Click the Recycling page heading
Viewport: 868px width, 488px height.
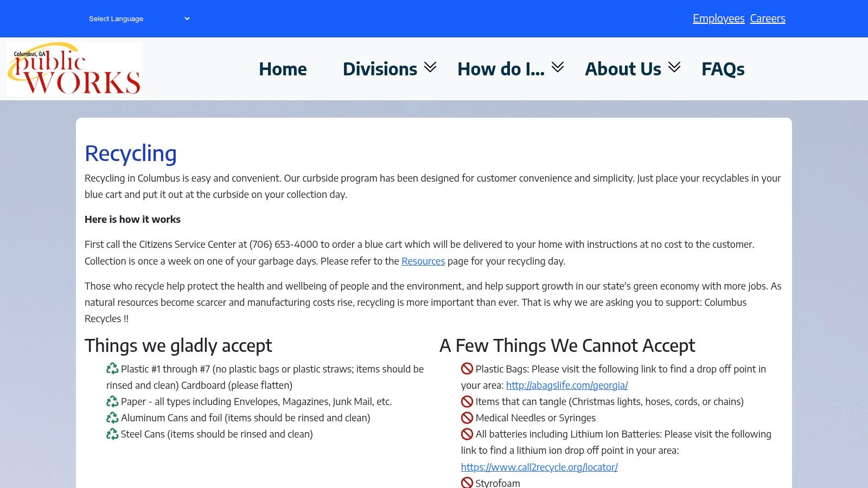click(131, 153)
